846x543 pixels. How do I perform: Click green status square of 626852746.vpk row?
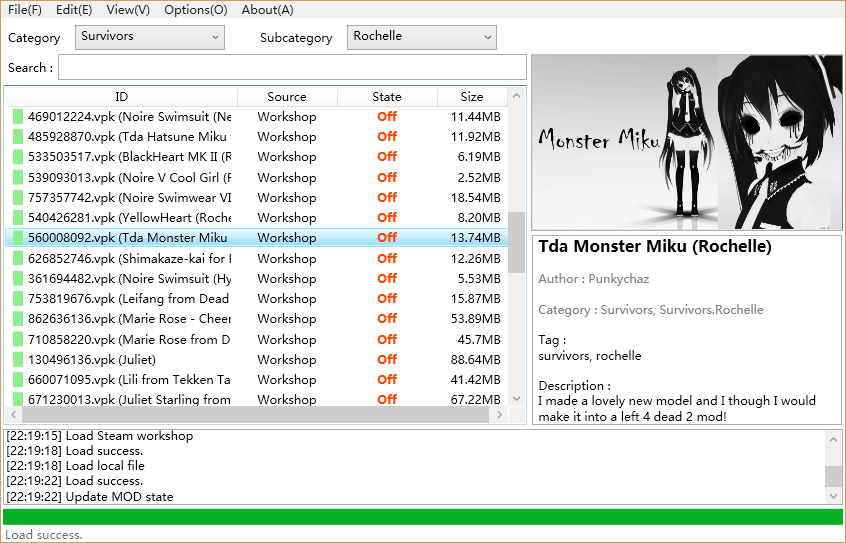(x=18, y=259)
